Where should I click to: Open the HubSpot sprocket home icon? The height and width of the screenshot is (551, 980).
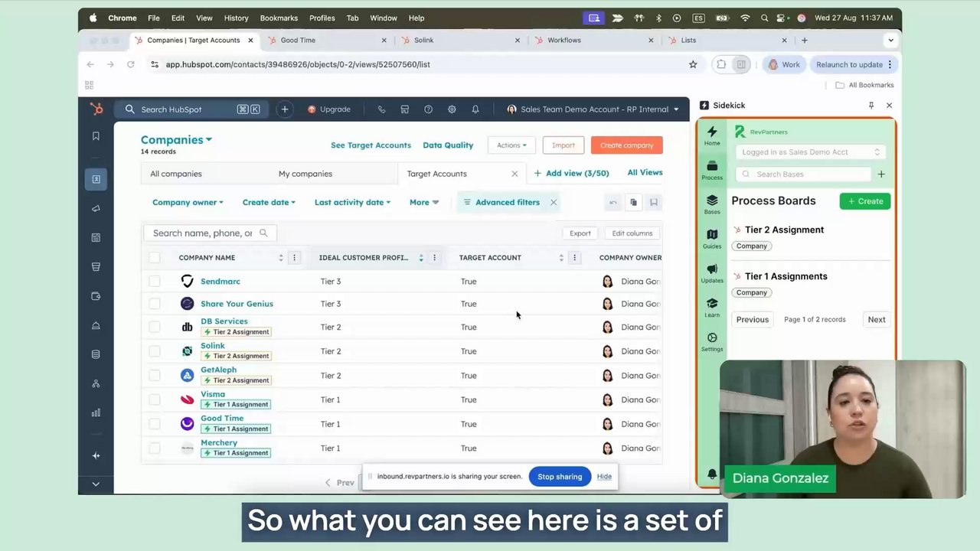(96, 109)
